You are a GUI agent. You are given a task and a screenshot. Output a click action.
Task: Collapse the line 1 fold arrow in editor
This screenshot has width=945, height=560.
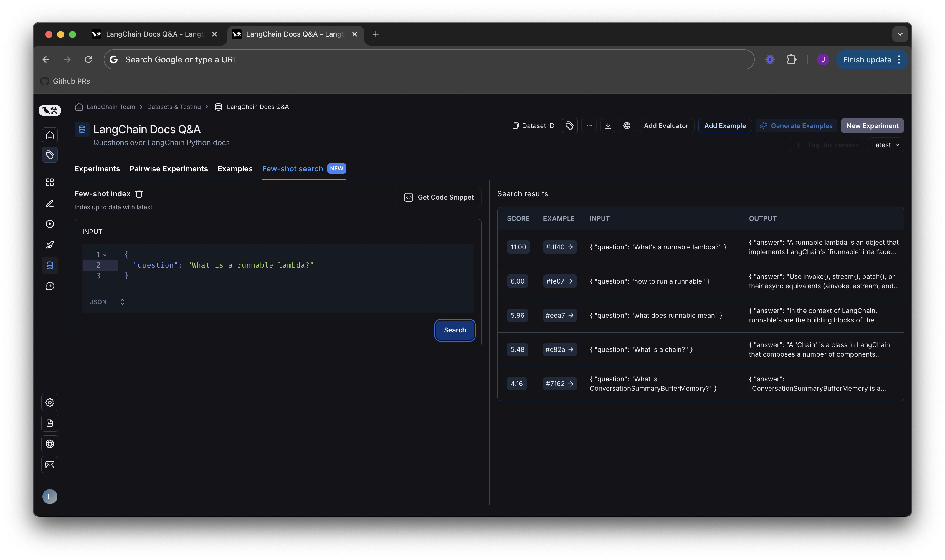click(x=105, y=255)
